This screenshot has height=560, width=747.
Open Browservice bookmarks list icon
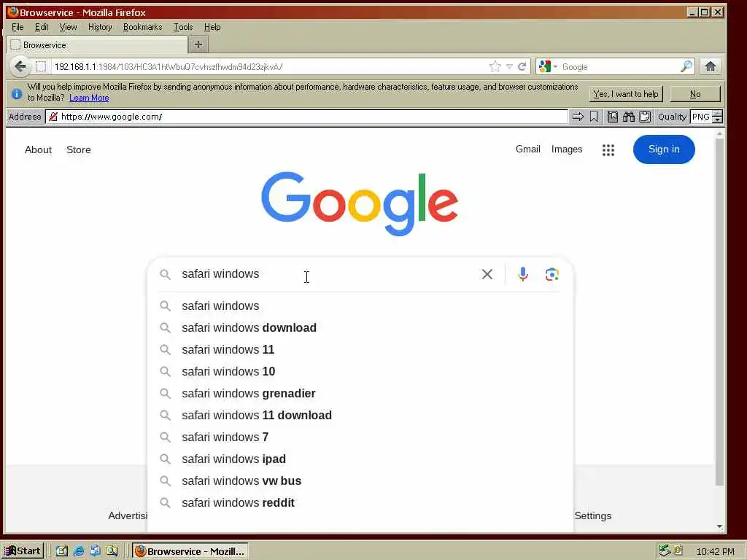[x=613, y=117]
